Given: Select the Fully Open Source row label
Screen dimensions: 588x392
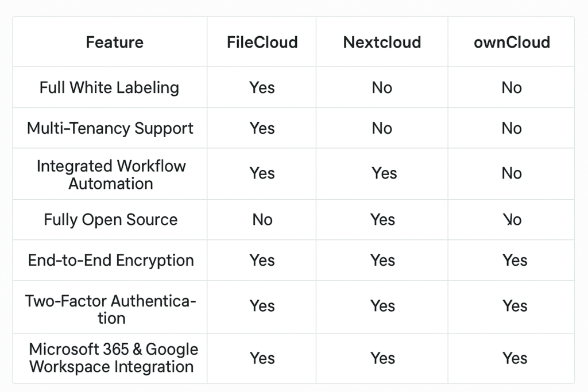Looking at the screenshot, I should click(111, 220).
